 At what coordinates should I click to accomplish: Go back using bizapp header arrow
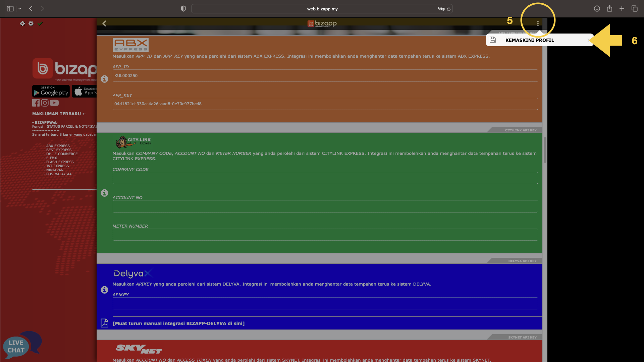[x=104, y=23]
